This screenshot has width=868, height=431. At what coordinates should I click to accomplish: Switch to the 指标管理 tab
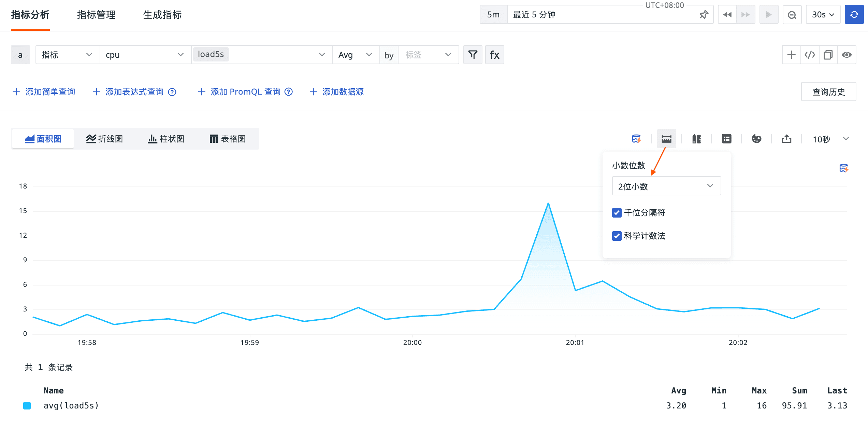(96, 15)
